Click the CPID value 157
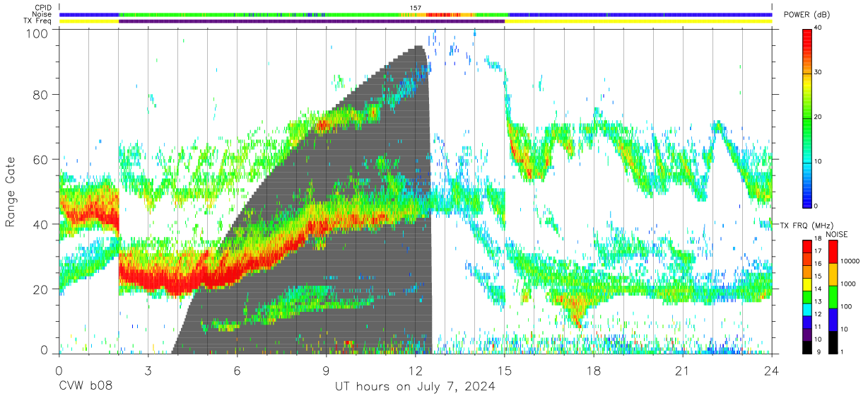This screenshot has height=401, width=868. tap(416, 8)
